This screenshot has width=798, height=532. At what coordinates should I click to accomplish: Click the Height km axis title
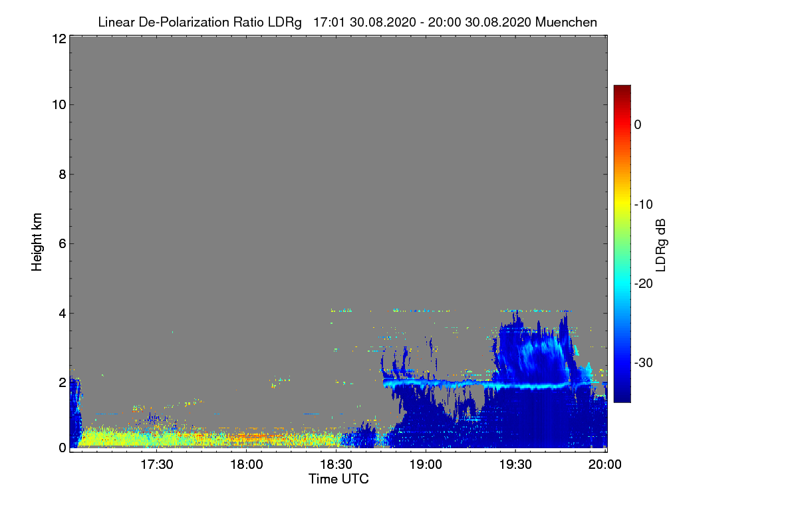click(x=37, y=243)
